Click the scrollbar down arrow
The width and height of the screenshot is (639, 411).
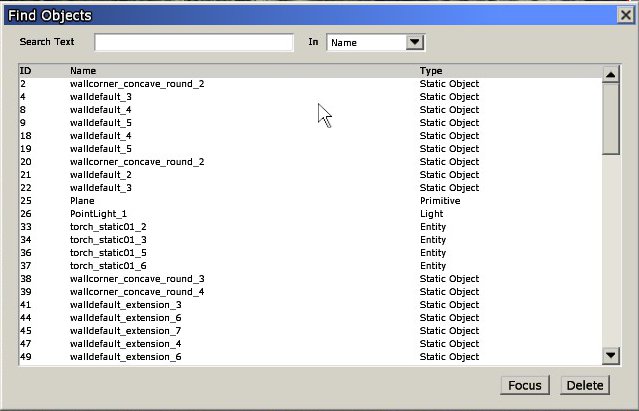click(x=611, y=356)
